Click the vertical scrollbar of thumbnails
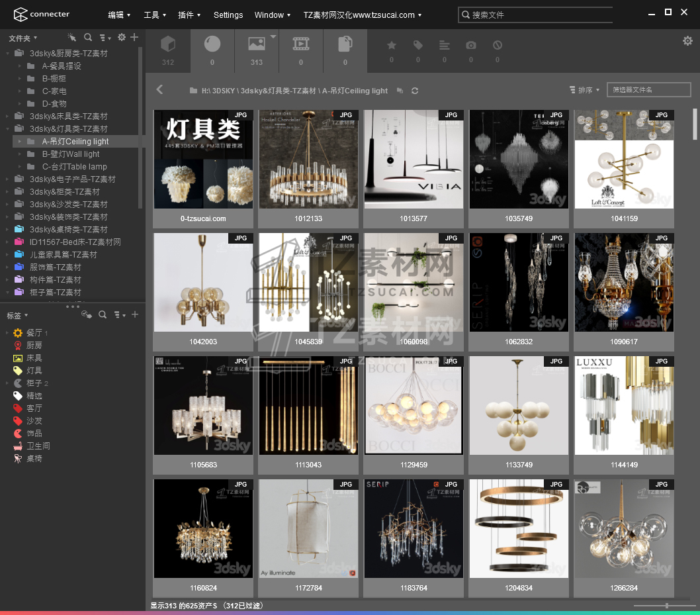Viewport: 700px width, 615px height. pos(694,124)
